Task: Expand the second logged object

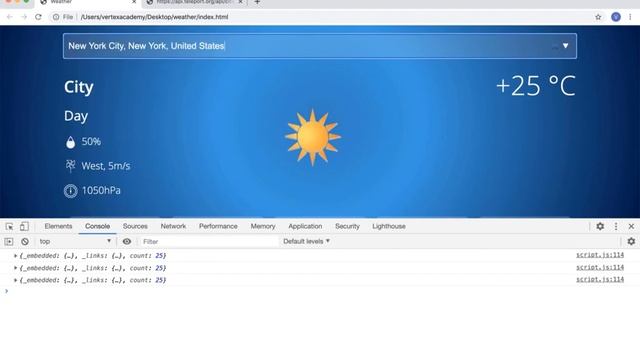Action: tap(15, 268)
